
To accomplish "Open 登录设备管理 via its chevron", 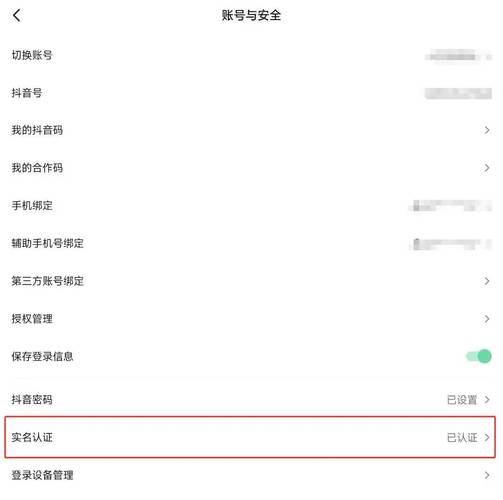I will tap(487, 475).
